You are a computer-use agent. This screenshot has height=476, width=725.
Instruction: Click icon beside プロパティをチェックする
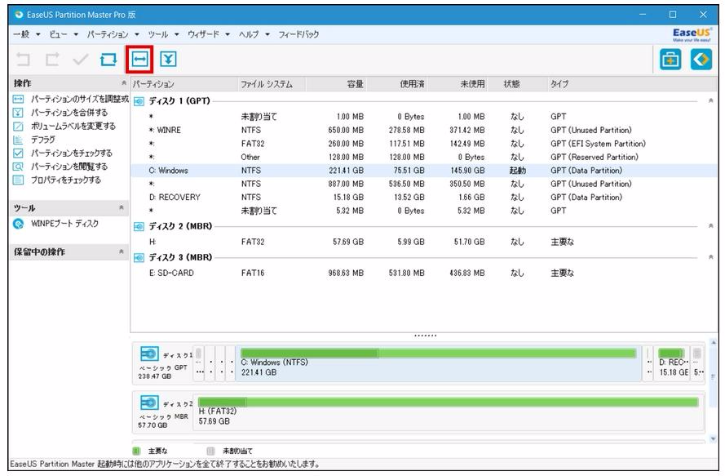click(x=18, y=180)
